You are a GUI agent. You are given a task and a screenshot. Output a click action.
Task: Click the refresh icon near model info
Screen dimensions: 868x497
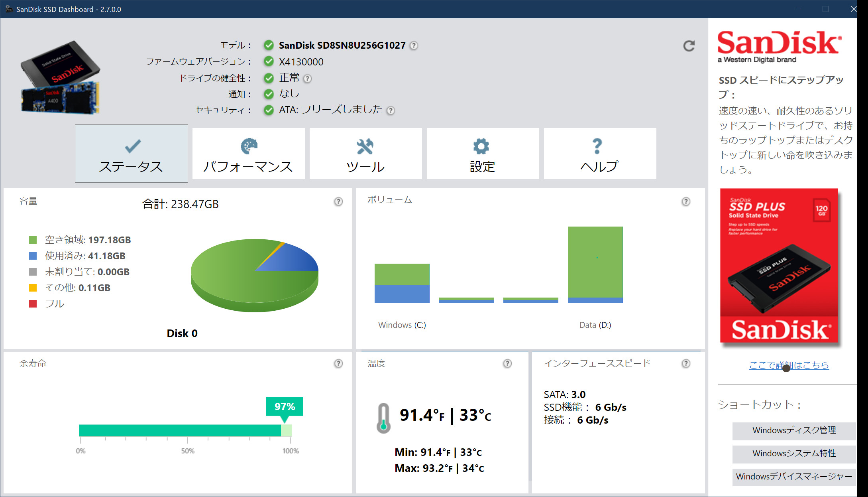click(x=689, y=46)
